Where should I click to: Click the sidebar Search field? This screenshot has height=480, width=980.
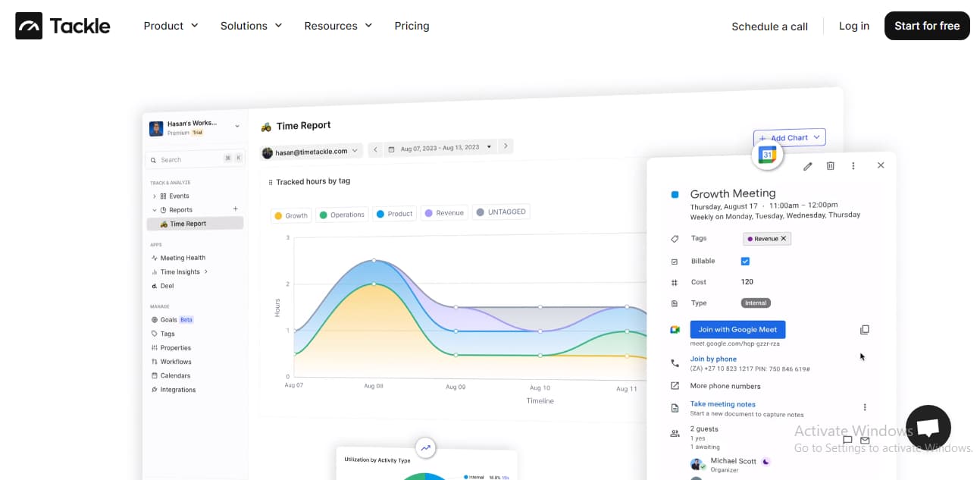195,160
